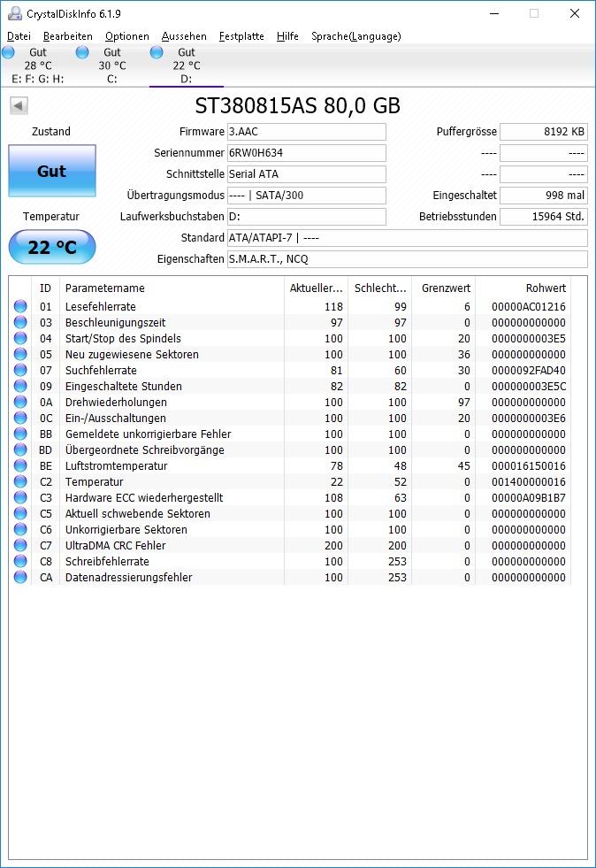Click status orb of Lesefehlerrate row
Image resolution: width=596 pixels, height=868 pixels.
pos(20,306)
